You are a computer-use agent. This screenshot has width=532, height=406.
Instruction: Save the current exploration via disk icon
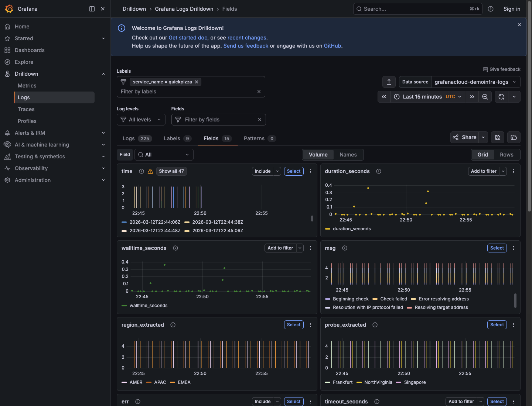497,137
